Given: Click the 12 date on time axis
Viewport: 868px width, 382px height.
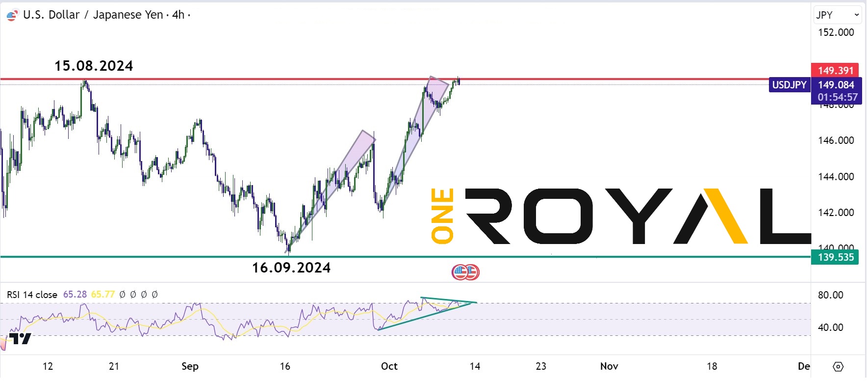Looking at the screenshot, I should click(48, 366).
